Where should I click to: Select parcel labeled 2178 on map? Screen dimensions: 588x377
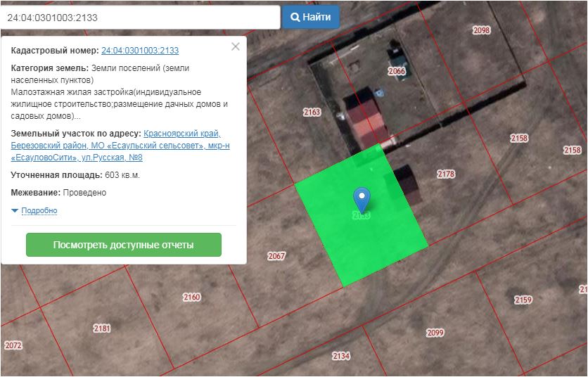[446, 174]
